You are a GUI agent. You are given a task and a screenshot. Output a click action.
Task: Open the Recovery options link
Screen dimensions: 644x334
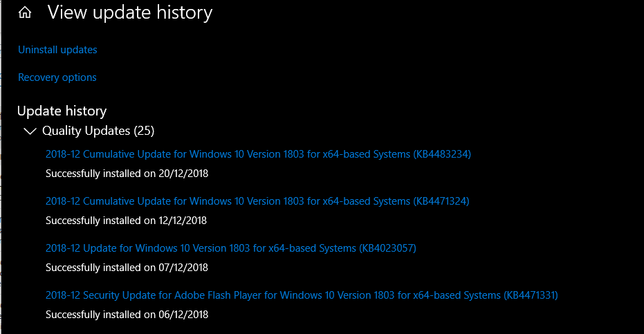point(57,77)
